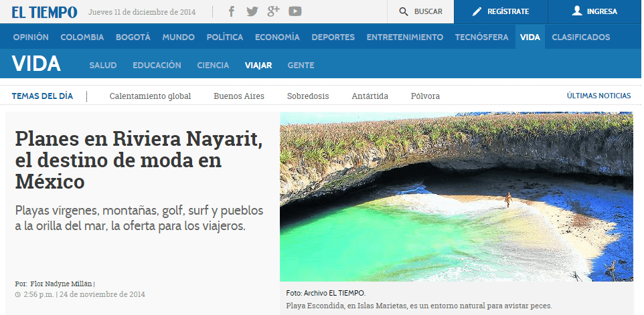Open the Calentamiento global topic
The width and height of the screenshot is (644, 315).
coord(151,96)
